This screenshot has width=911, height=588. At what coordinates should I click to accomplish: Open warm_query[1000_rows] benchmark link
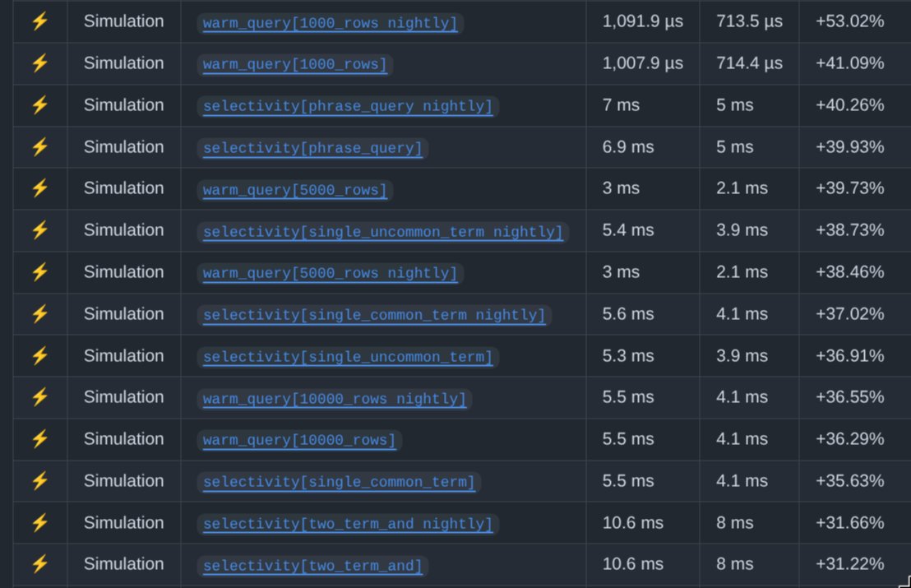pyautogui.click(x=294, y=64)
